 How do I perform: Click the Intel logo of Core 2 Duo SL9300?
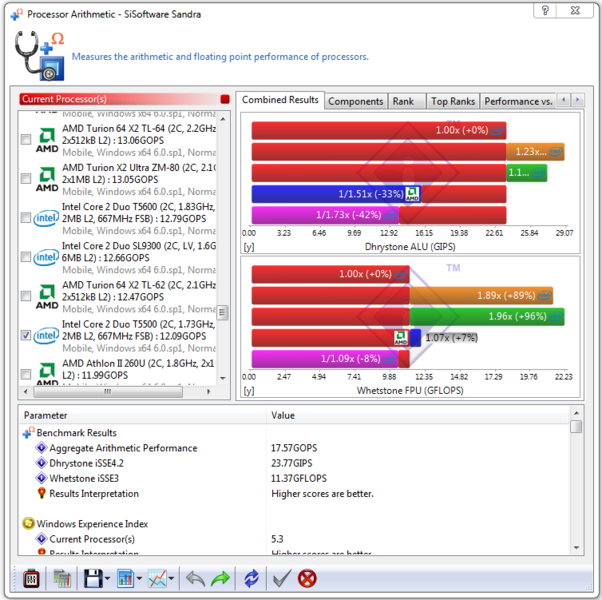point(46,258)
